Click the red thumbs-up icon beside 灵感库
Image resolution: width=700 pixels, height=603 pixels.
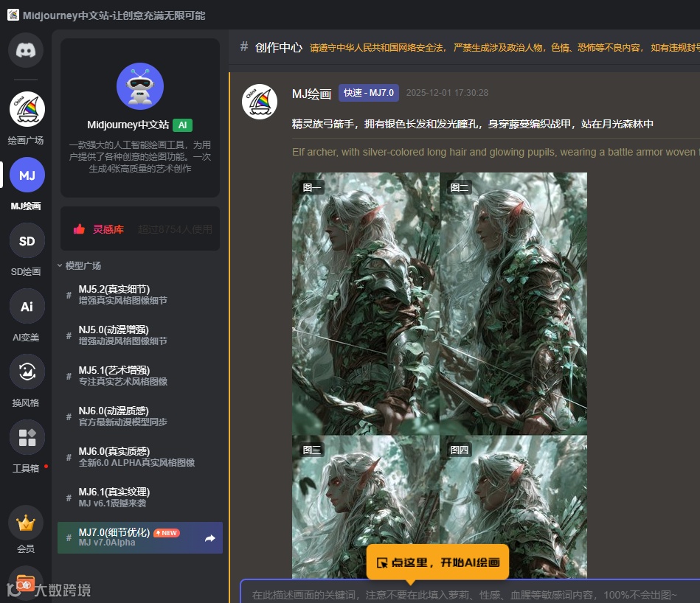point(79,229)
